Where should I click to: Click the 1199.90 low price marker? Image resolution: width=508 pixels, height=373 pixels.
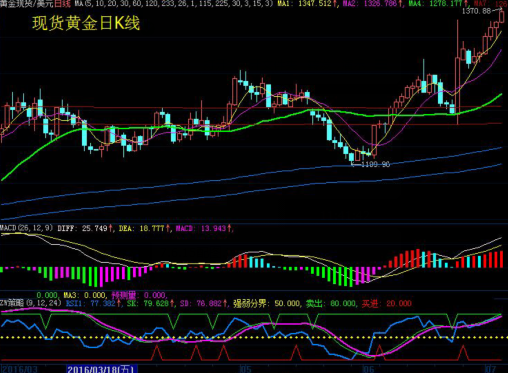(372, 164)
